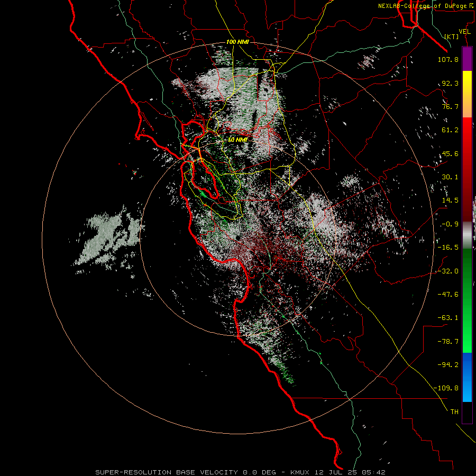The height and width of the screenshot is (476, 476).
Task: Select the -16.5 velocity scale value
Action: (x=448, y=248)
